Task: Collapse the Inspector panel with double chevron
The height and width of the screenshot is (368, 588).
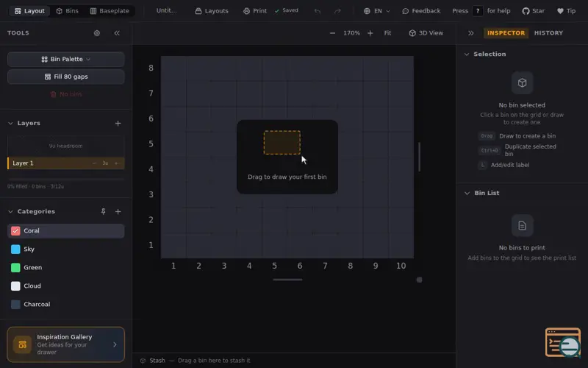Action: tap(470, 33)
